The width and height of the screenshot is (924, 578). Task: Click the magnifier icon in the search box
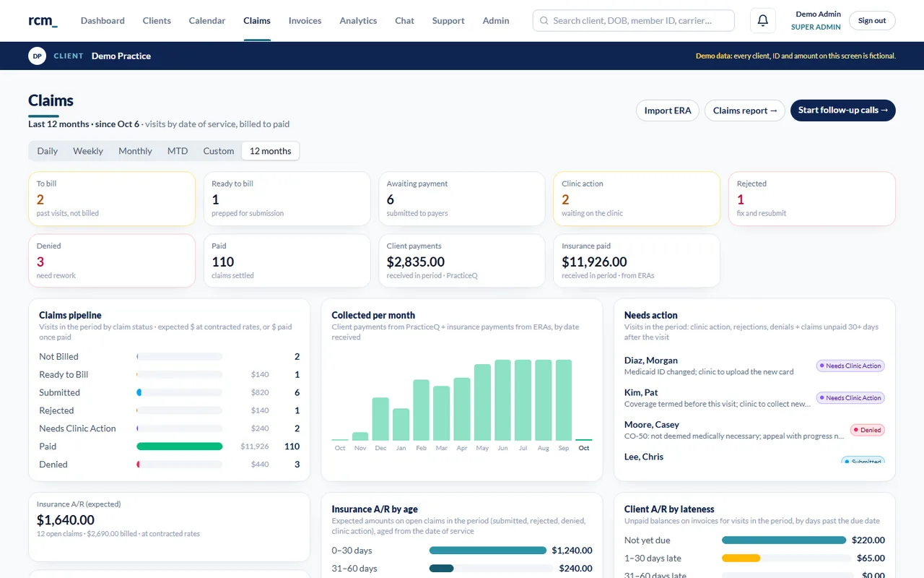pyautogui.click(x=544, y=21)
